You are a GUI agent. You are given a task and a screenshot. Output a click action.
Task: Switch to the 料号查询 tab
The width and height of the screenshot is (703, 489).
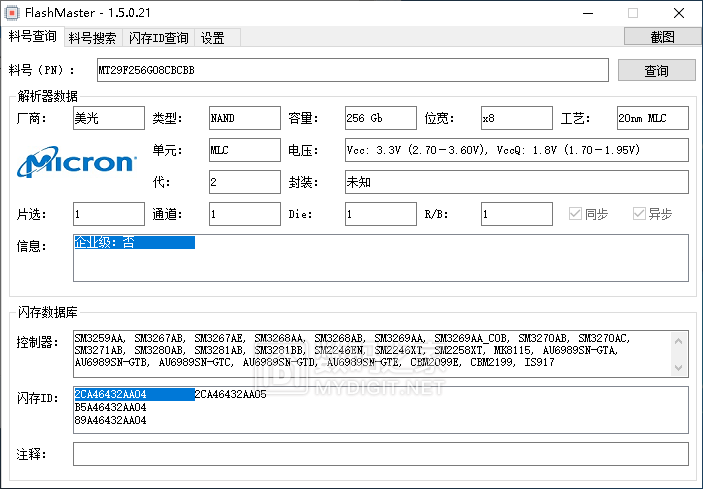point(32,36)
